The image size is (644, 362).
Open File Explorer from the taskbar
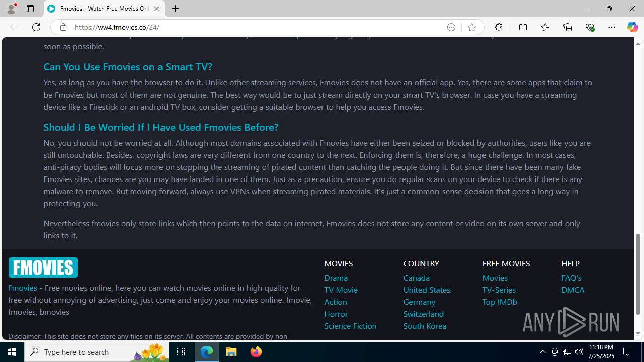pyautogui.click(x=231, y=352)
